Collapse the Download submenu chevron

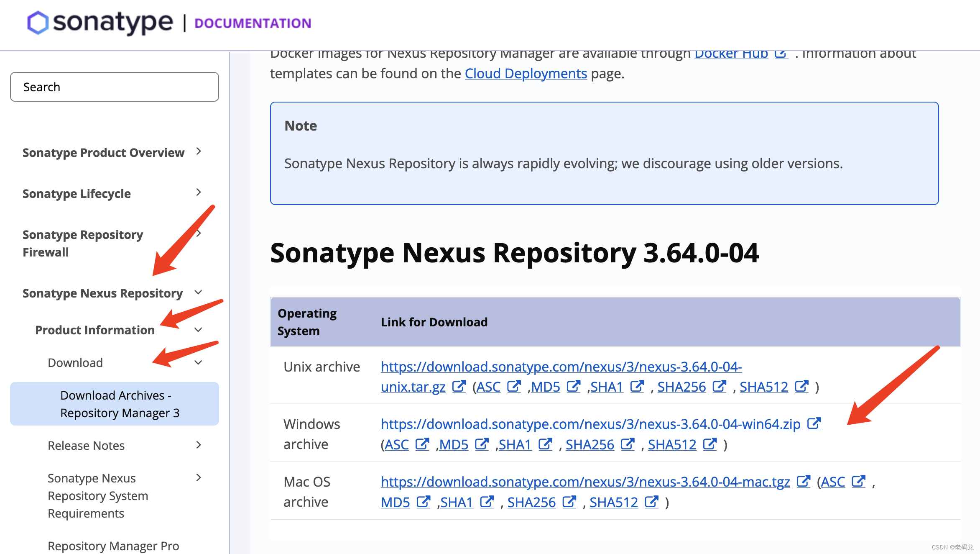click(199, 362)
